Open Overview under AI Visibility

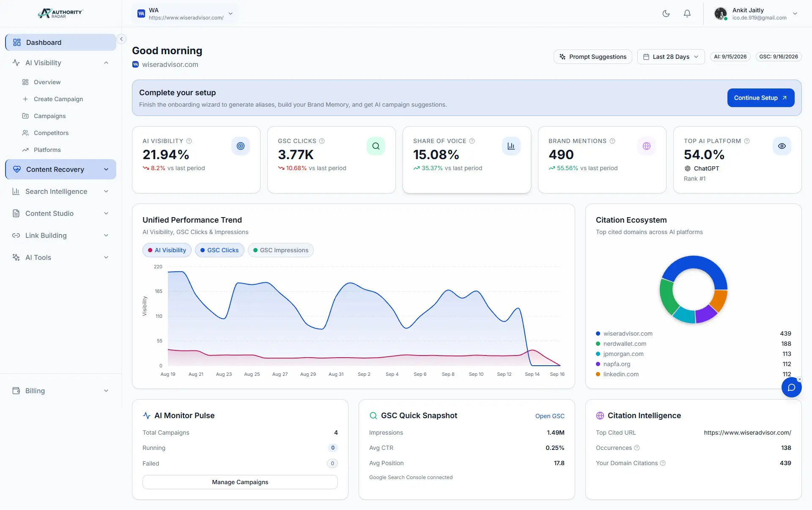[x=47, y=82]
